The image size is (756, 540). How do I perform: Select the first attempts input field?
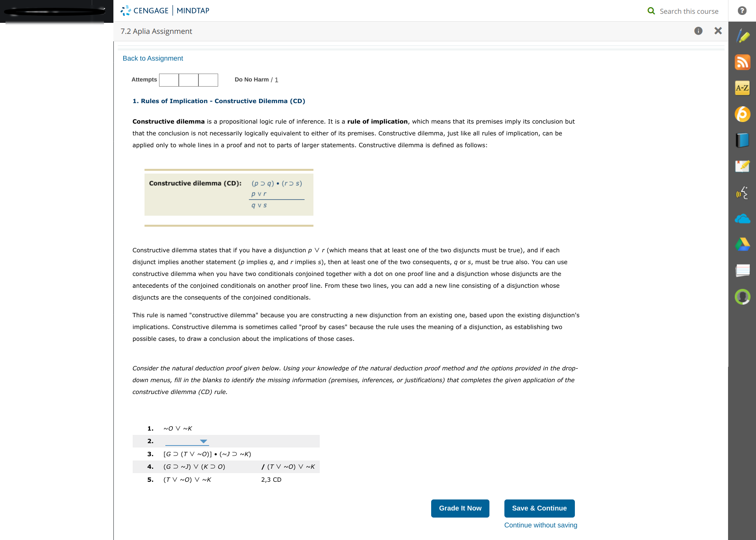(x=170, y=80)
